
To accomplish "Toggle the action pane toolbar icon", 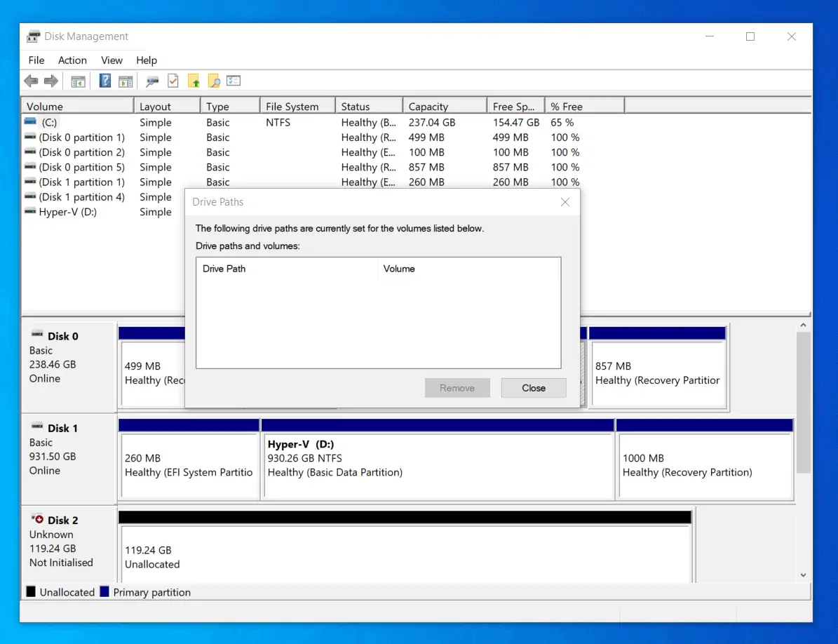I will click(126, 81).
